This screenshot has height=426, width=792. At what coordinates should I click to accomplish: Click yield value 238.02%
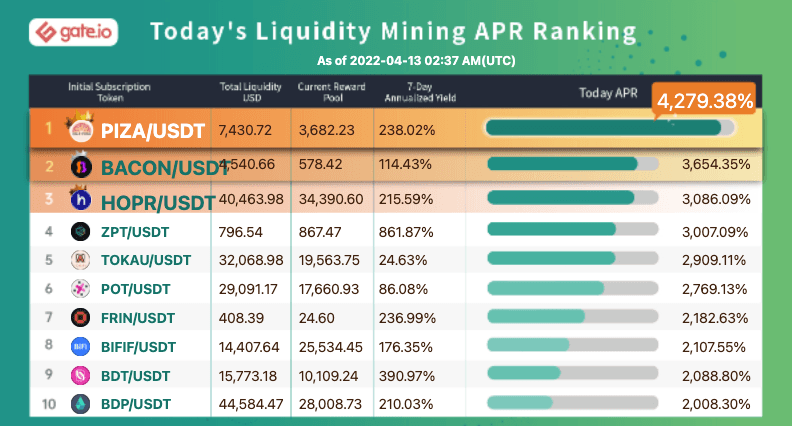coord(407,130)
